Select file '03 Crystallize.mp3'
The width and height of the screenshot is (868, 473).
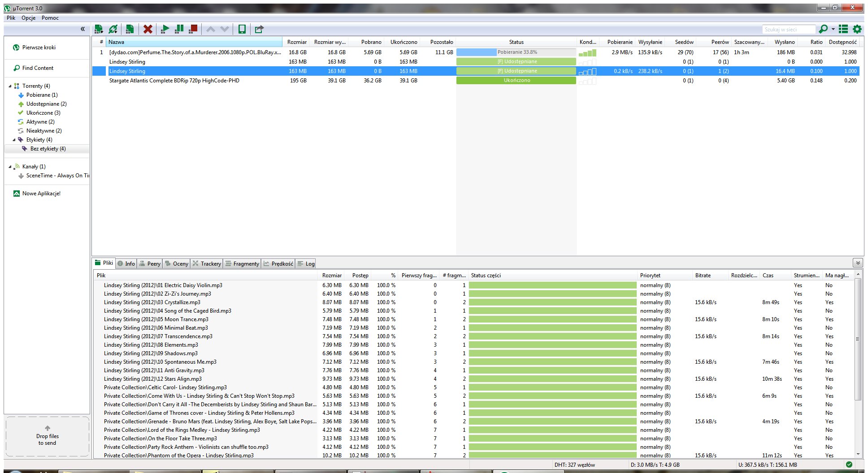click(152, 302)
